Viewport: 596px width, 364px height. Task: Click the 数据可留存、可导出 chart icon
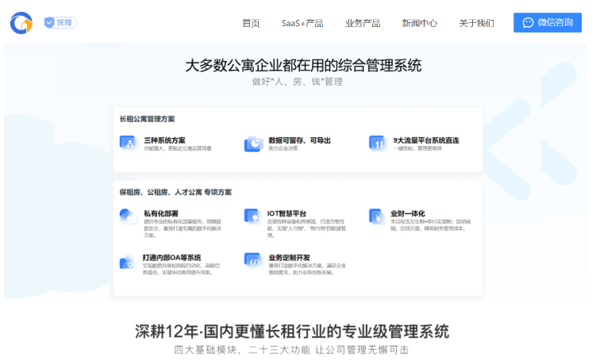click(x=253, y=143)
